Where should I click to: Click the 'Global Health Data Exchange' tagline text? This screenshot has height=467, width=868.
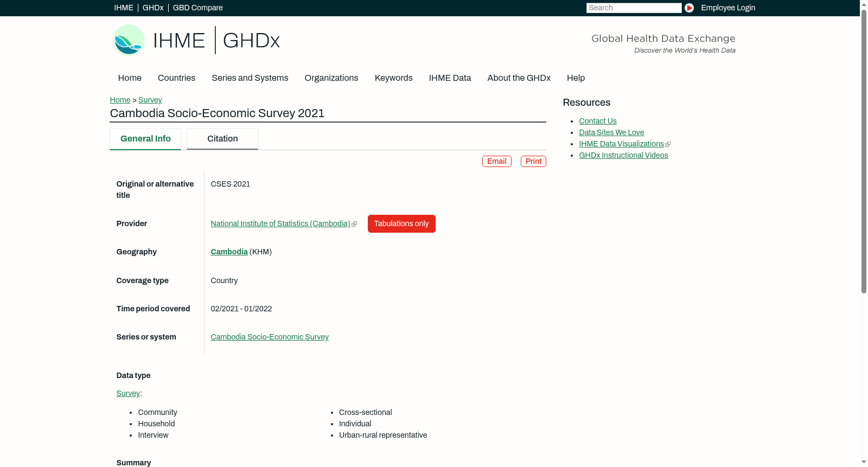click(663, 39)
